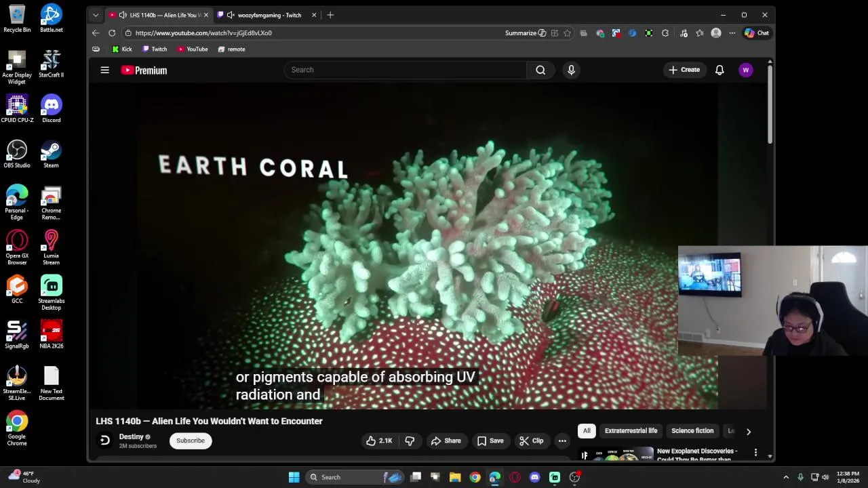Open Lumia Stream desktop shortcut
Image resolution: width=868 pixels, height=488 pixels.
[52, 247]
